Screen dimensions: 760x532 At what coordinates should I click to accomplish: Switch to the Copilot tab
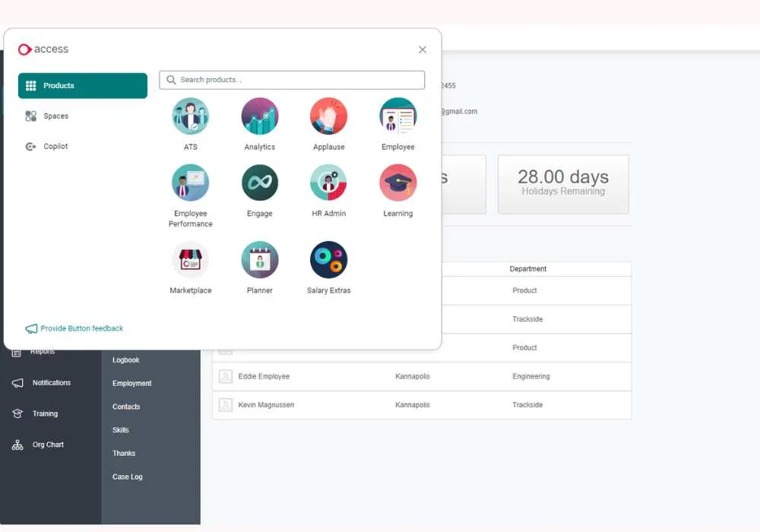[x=83, y=147]
